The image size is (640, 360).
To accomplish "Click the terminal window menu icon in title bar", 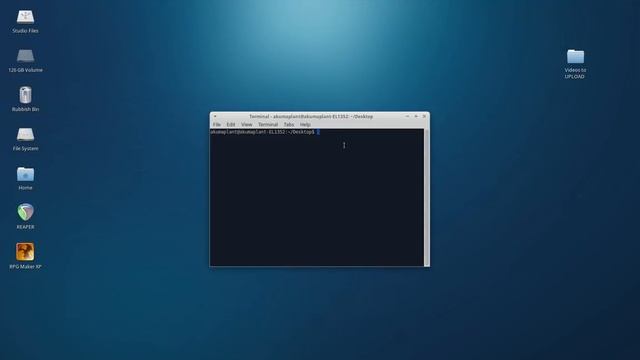I will click(215, 116).
